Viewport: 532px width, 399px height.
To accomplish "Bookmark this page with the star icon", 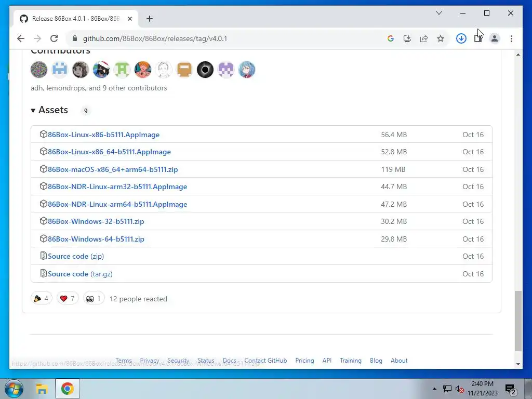I will pos(441,38).
